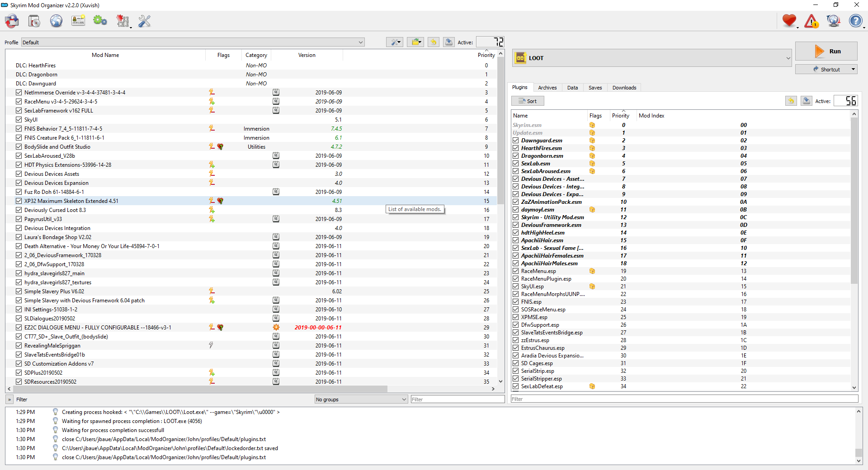868x470 pixels.
Task: Toggle the Simple Slavery Plus V6.02 checkbox
Action: [19, 291]
